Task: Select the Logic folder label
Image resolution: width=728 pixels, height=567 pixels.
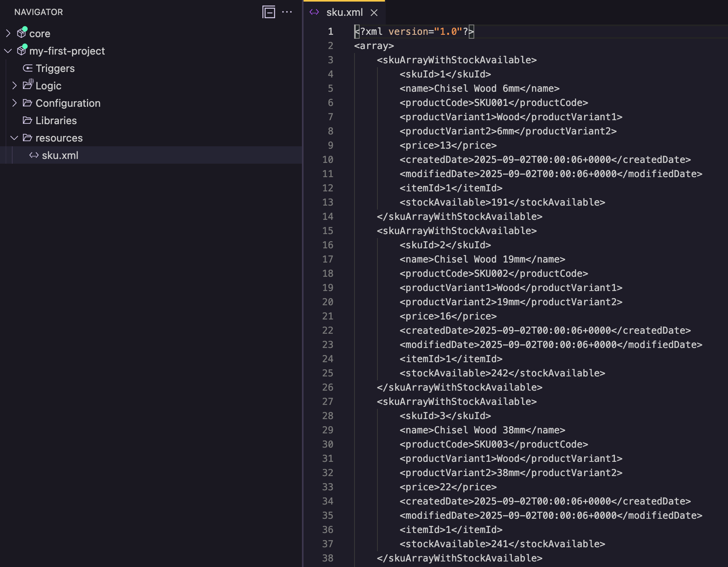Action: [49, 86]
